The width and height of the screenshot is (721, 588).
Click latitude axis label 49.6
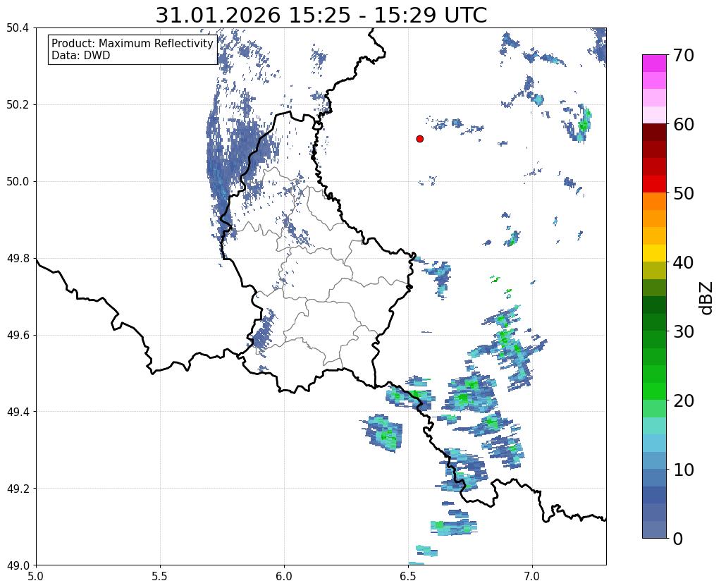tap(18, 335)
